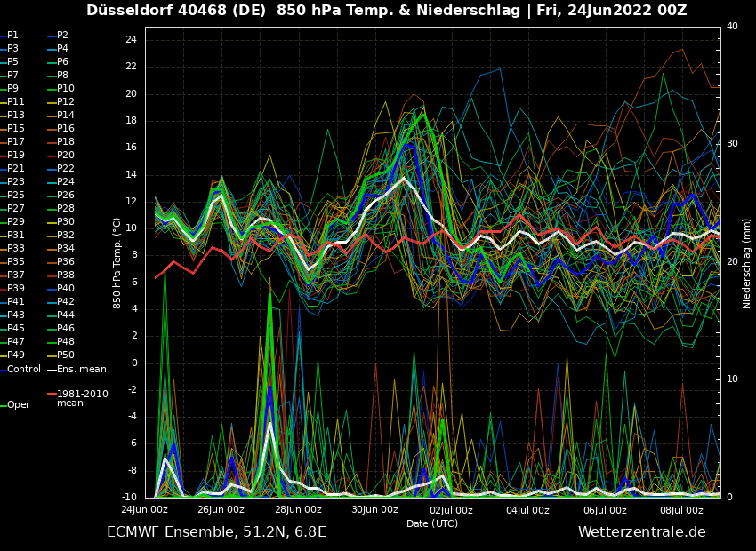Click the Düsseldorf chart title
The image size is (756, 551).
coord(386,11)
